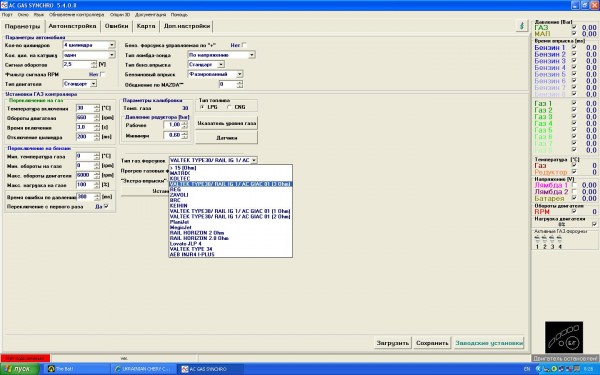
Task: Select the AC GAS SYNCHRO taskbar button
Action: coord(211,369)
